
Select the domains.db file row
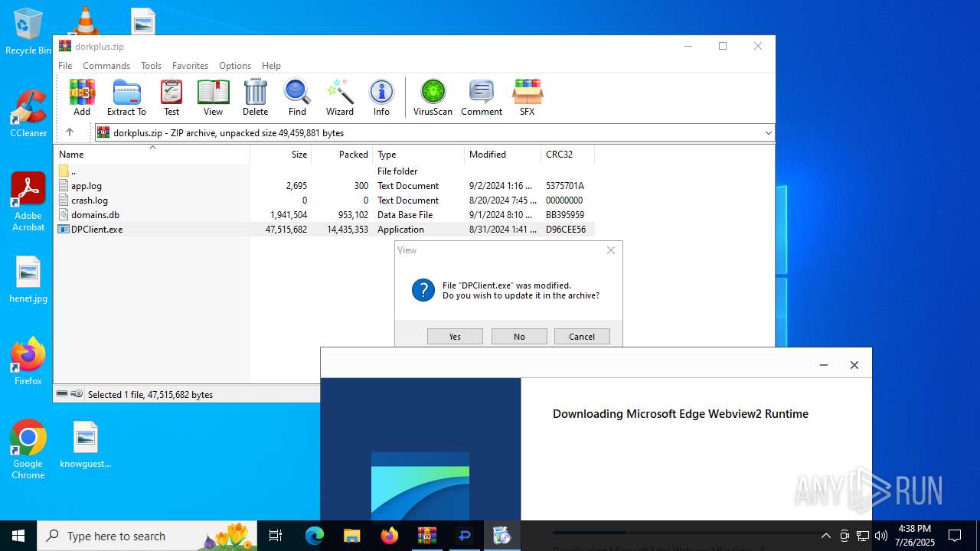[x=325, y=215]
